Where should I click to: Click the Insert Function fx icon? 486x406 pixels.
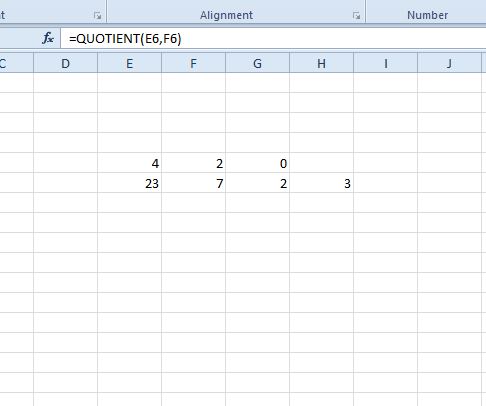(48, 38)
